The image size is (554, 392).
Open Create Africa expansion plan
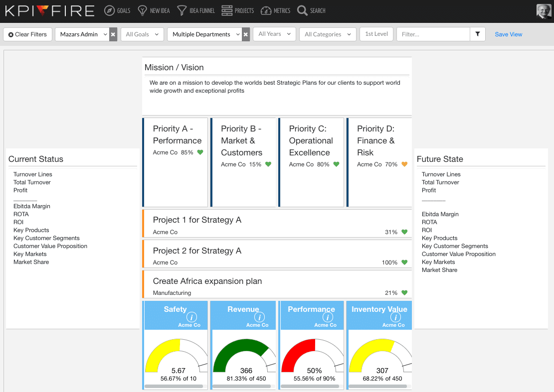coord(277,284)
